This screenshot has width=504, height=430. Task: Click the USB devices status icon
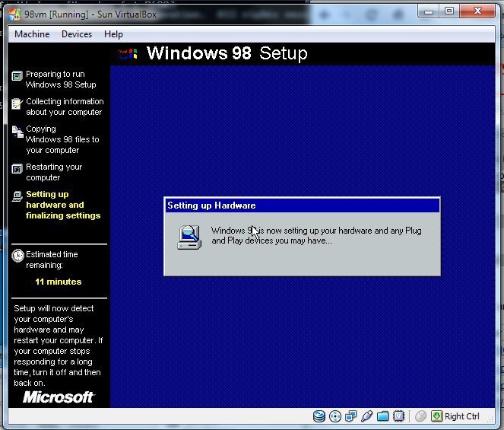click(x=366, y=416)
